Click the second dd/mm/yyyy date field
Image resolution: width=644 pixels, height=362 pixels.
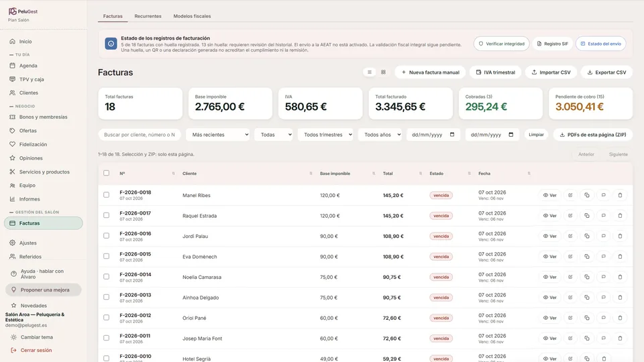pyautogui.click(x=492, y=135)
